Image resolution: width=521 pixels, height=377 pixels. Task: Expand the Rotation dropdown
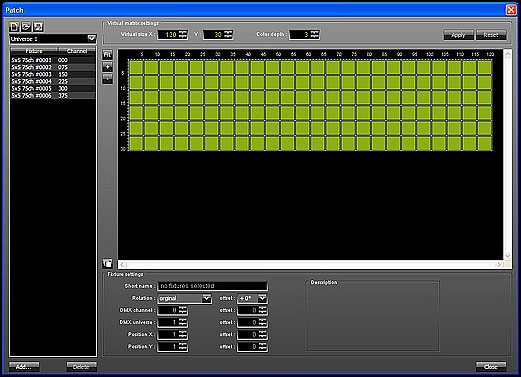tap(206, 298)
